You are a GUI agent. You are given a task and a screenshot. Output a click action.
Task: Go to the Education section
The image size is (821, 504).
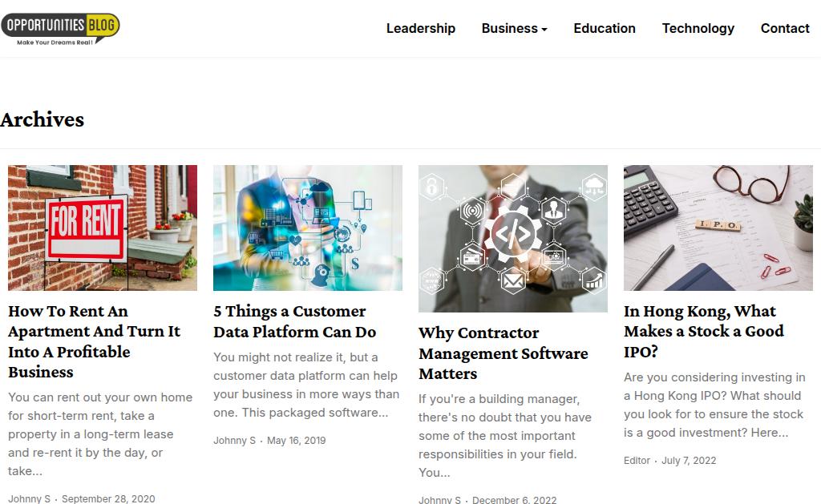click(x=605, y=28)
